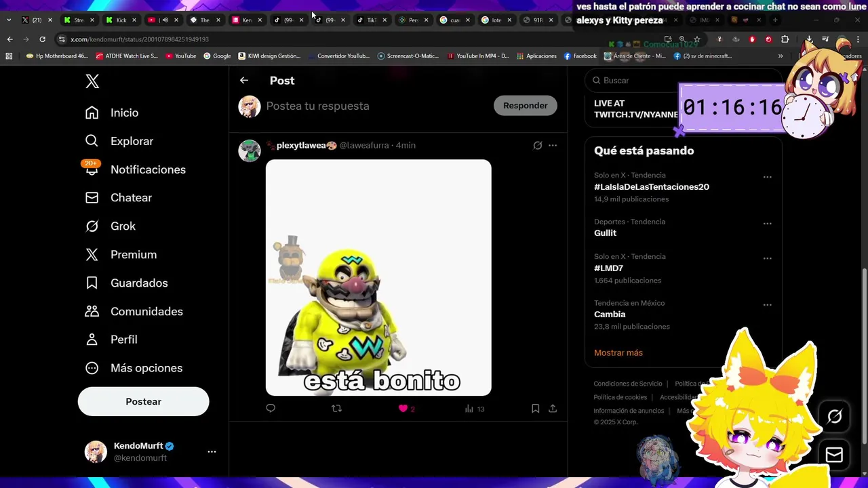868x488 pixels.
Task: Toggle bookmark on the reply
Action: (535, 408)
